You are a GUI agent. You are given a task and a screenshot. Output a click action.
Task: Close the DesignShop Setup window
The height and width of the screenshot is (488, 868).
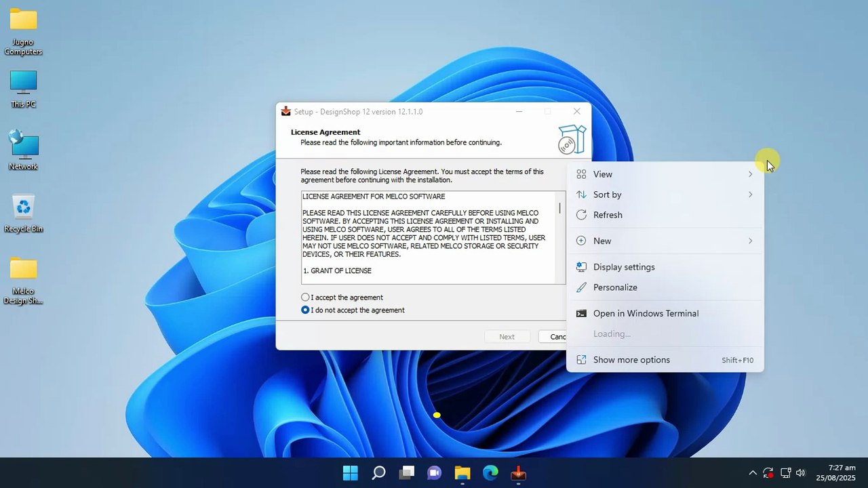coord(576,111)
